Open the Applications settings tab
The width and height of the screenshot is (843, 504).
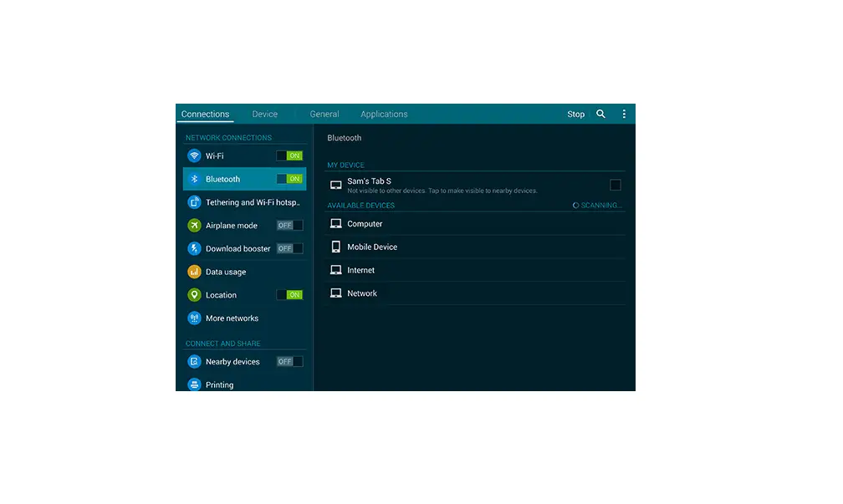[x=384, y=114]
